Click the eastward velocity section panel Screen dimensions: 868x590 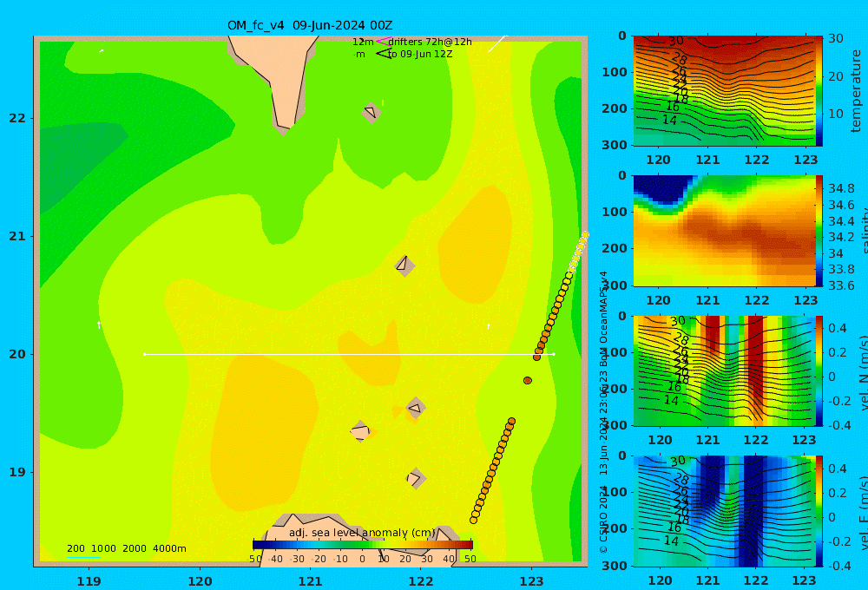[725, 511]
